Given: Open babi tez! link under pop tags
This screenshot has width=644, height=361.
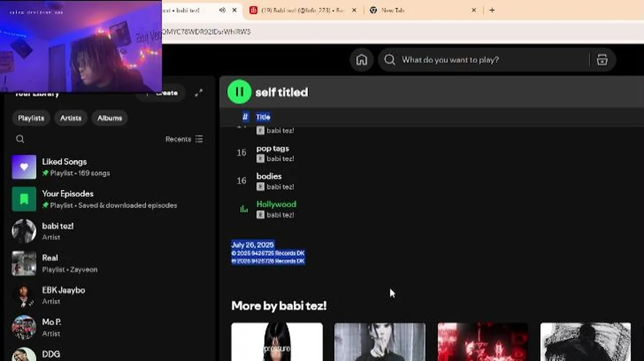Looking at the screenshot, I should pos(280,158).
